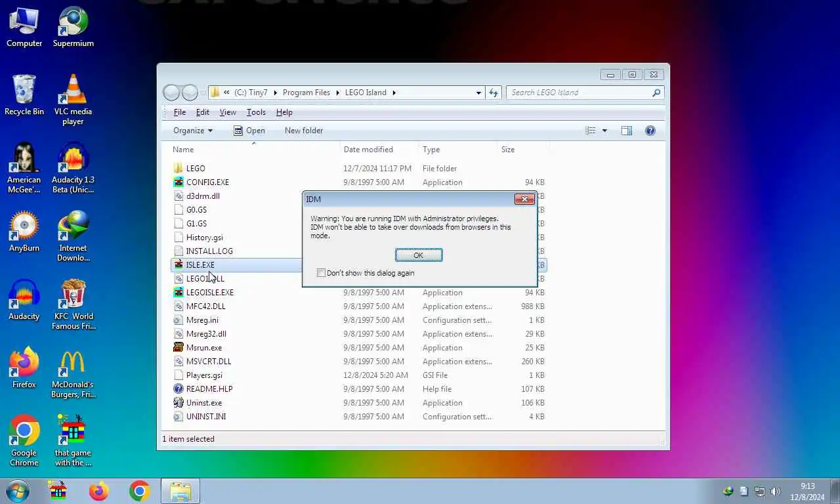Toggle the preview pane button
Screen dimensions: 840x504
pos(627,131)
